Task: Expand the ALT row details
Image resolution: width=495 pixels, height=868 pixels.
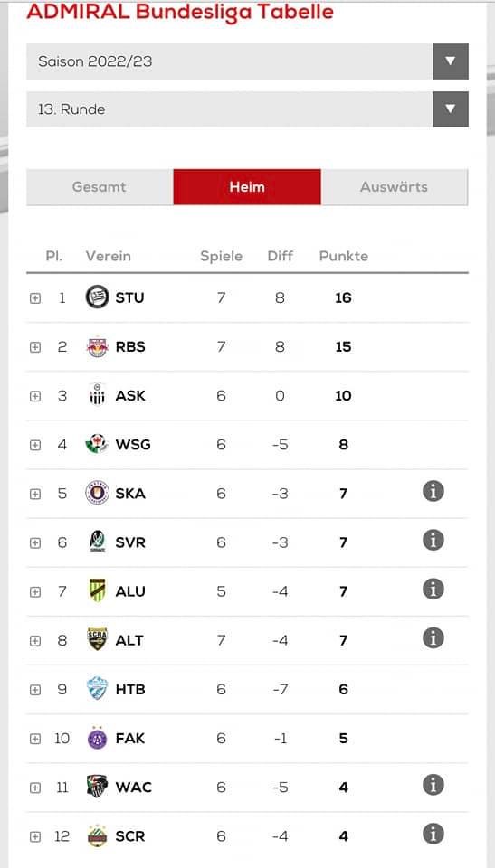Action: pyautogui.click(x=35, y=641)
